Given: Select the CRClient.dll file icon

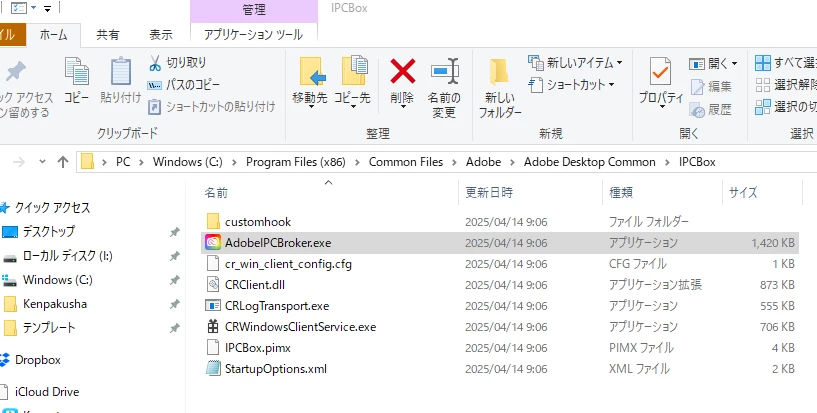Looking at the screenshot, I should (213, 284).
